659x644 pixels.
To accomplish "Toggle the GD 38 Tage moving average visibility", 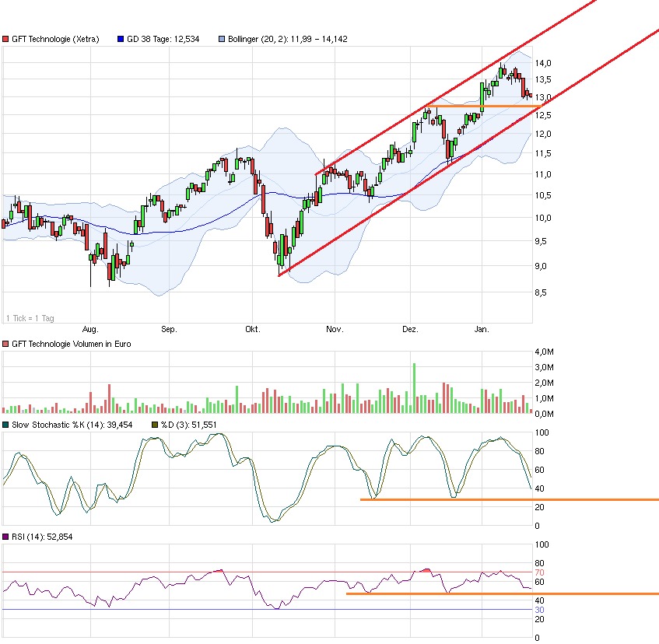I will coord(119,37).
